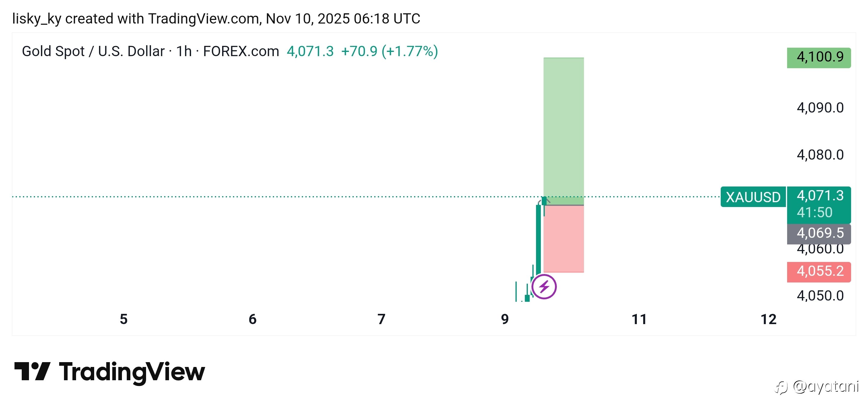The height and width of the screenshot is (408, 868).
Task: Click the TradingView logo mark
Action: point(32,371)
